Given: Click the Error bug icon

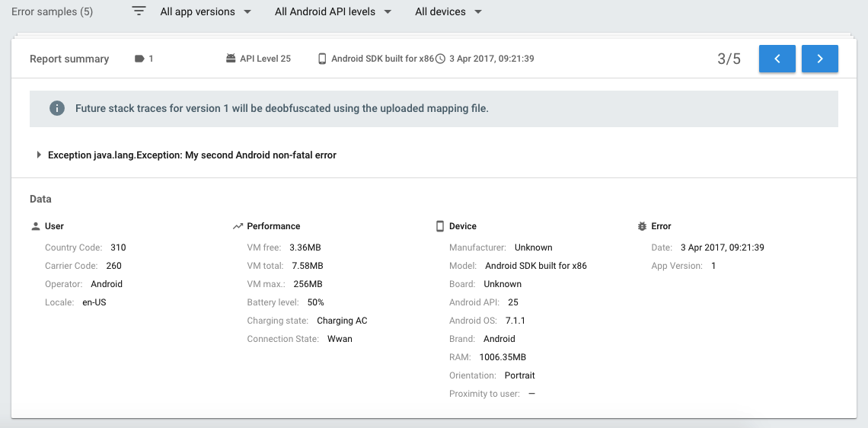Looking at the screenshot, I should (x=642, y=226).
